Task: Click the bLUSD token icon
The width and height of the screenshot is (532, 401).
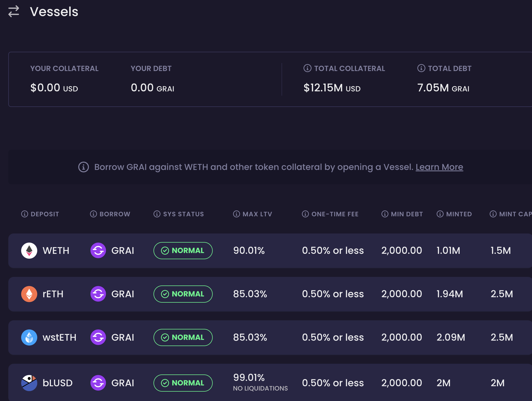Action: (29, 383)
